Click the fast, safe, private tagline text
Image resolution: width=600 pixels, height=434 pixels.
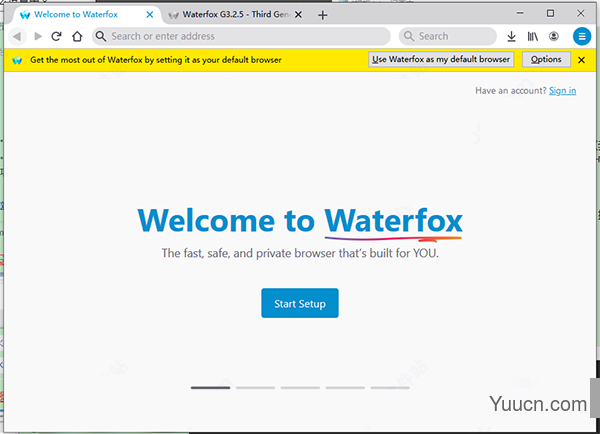tap(300, 253)
